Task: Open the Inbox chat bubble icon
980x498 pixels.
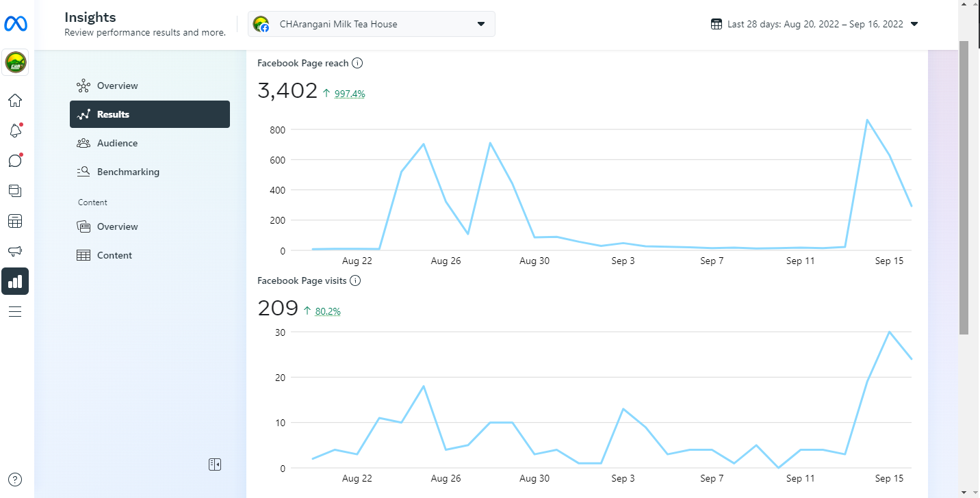Action: click(15, 161)
